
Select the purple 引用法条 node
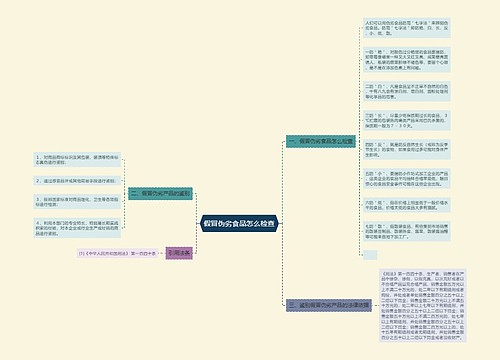[x=179, y=253]
